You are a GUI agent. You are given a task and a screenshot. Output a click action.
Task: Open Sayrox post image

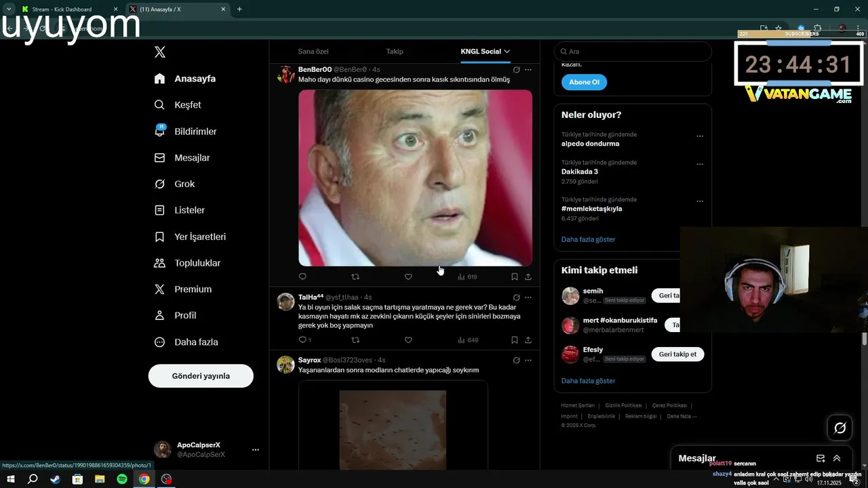point(393,430)
